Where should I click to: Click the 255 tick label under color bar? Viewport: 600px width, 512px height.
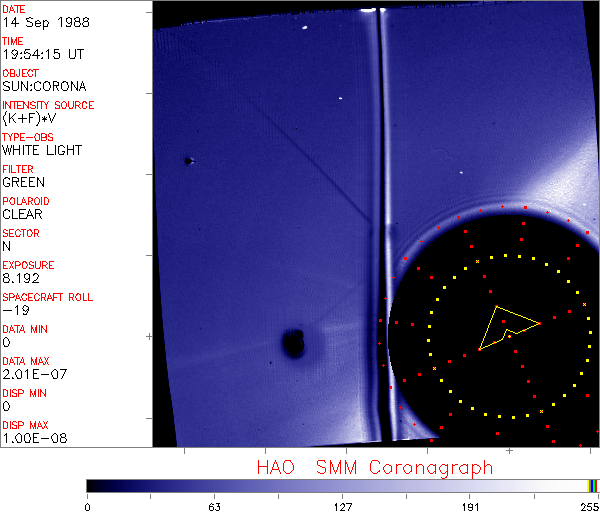(x=587, y=506)
